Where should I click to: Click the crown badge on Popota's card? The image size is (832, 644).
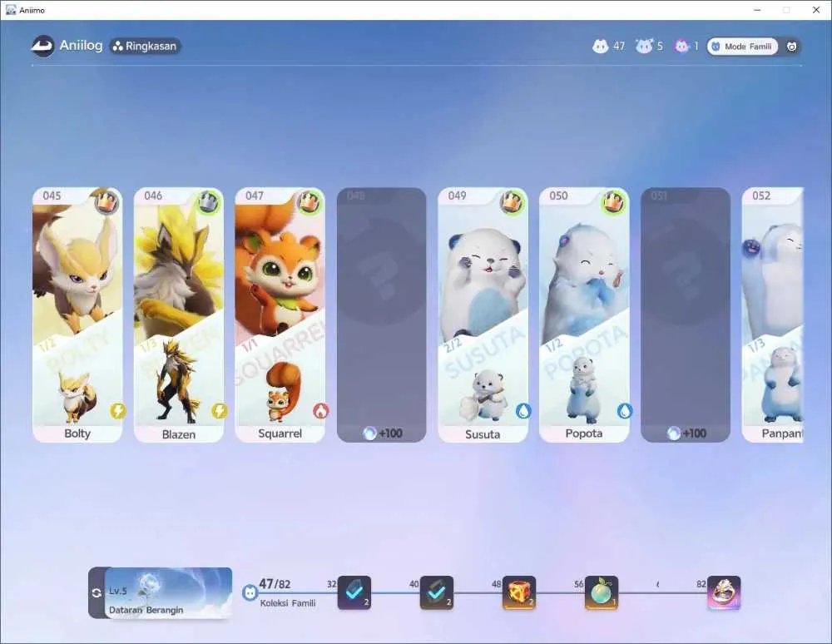pyautogui.click(x=613, y=202)
